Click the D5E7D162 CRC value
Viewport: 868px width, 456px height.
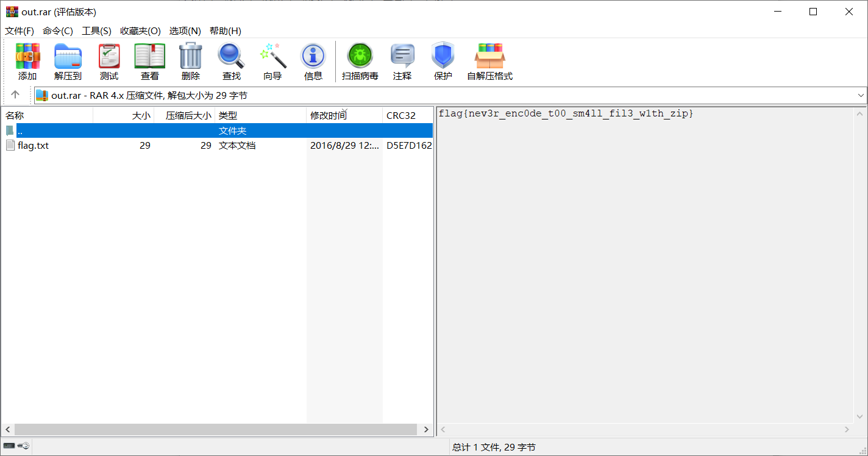click(x=409, y=146)
